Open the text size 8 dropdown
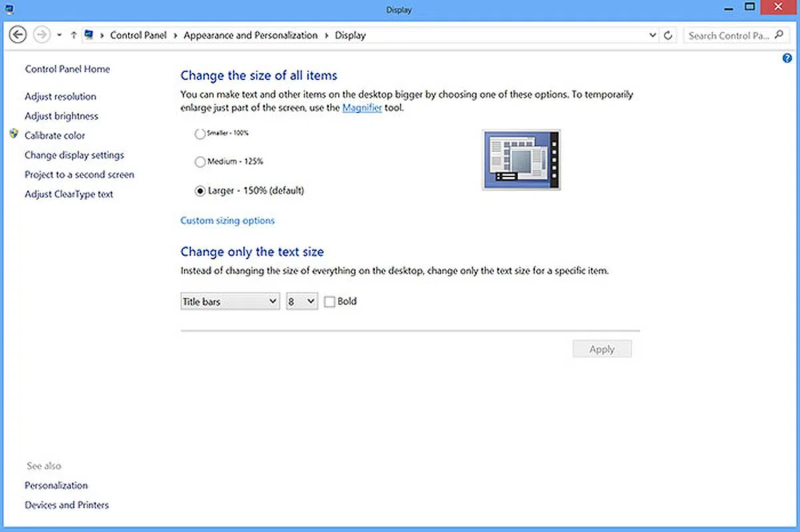 coord(301,302)
